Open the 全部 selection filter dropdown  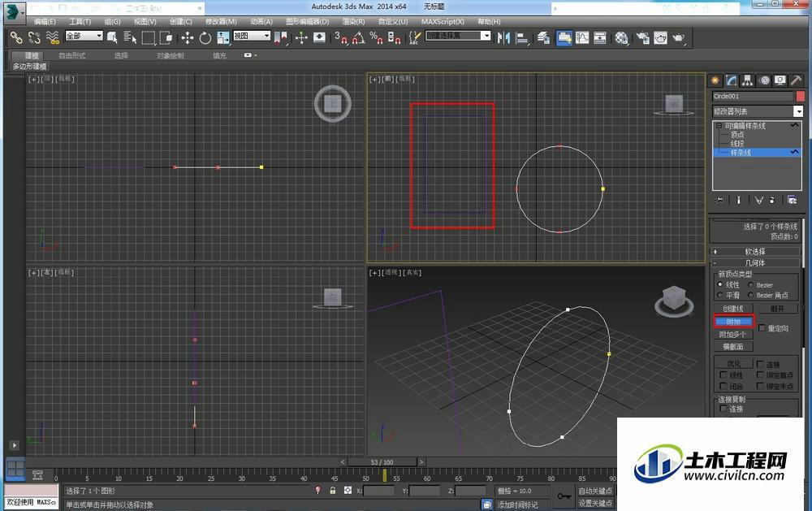coord(84,36)
